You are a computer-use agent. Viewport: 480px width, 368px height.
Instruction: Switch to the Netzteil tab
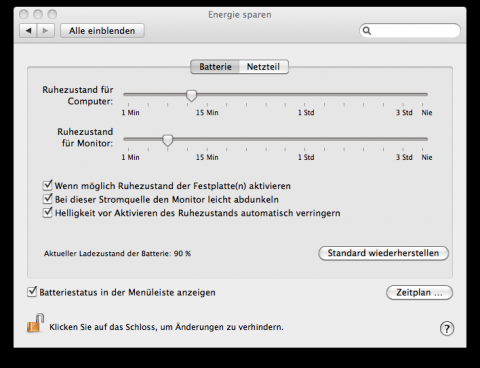(263, 67)
